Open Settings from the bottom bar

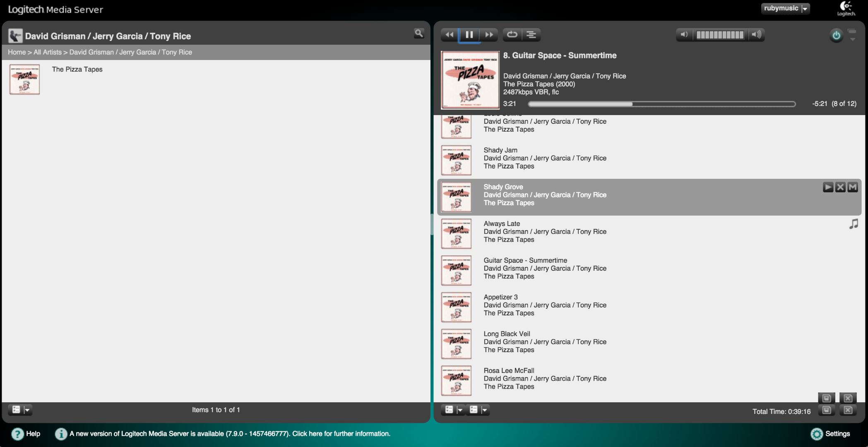tap(832, 433)
